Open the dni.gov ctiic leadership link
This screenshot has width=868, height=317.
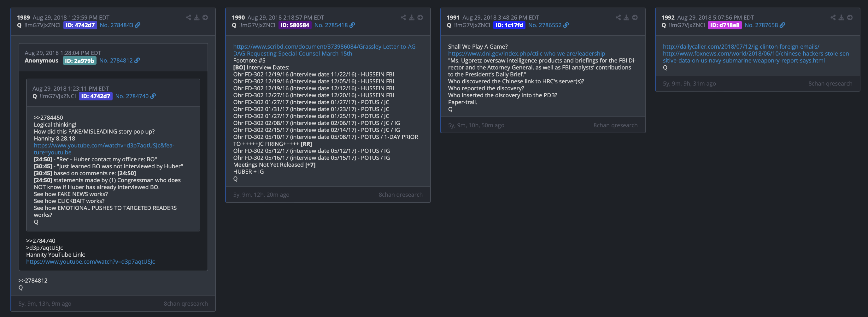coord(526,53)
